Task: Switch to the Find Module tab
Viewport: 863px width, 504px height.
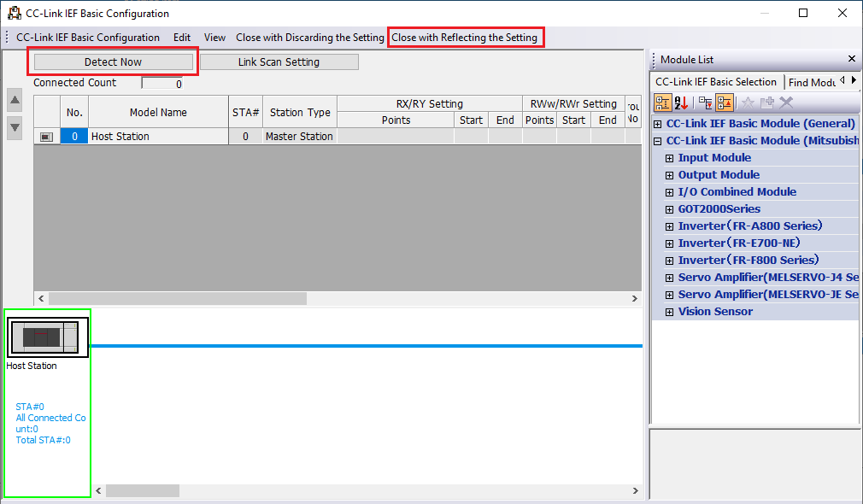Action: (811, 83)
